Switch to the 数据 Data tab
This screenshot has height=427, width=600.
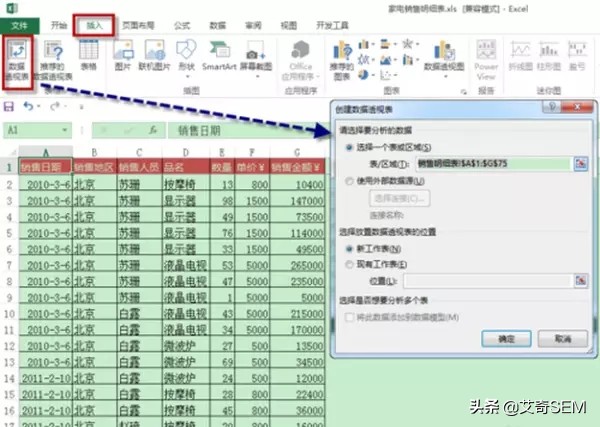[x=218, y=25]
